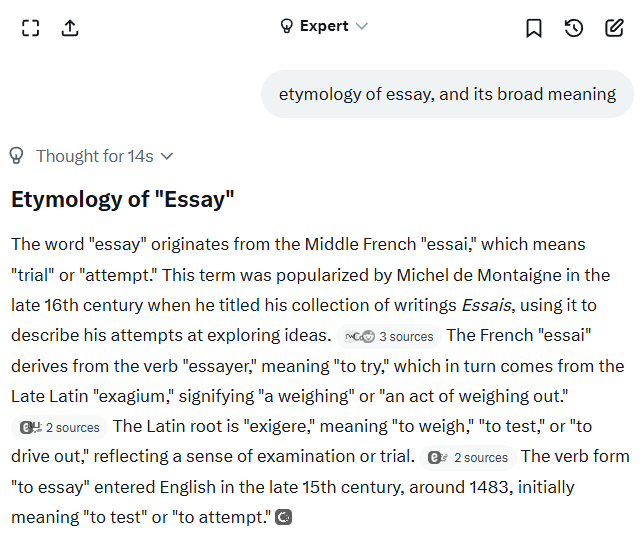Click the Etymology of "Essay" heading
641x552 pixels.
point(122,199)
